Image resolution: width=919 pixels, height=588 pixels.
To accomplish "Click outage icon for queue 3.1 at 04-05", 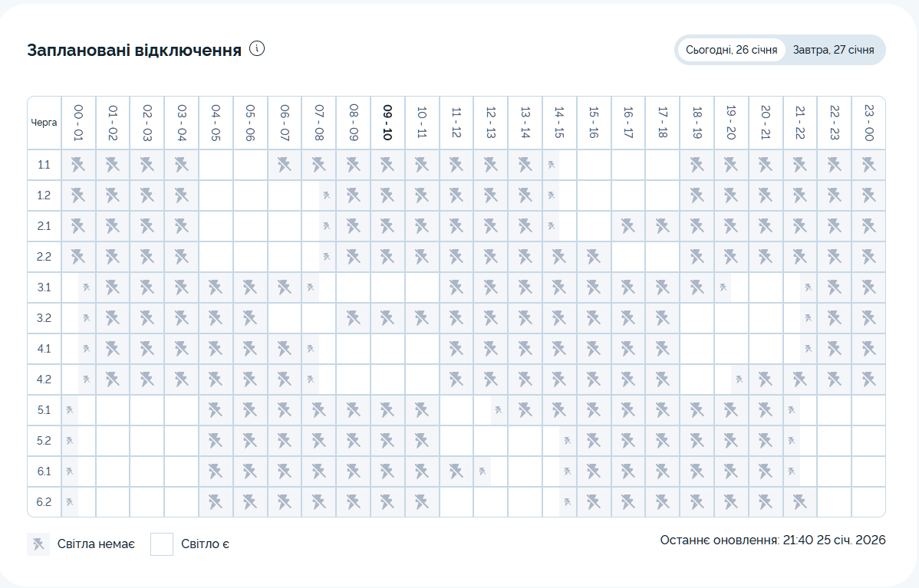I will [x=216, y=287].
